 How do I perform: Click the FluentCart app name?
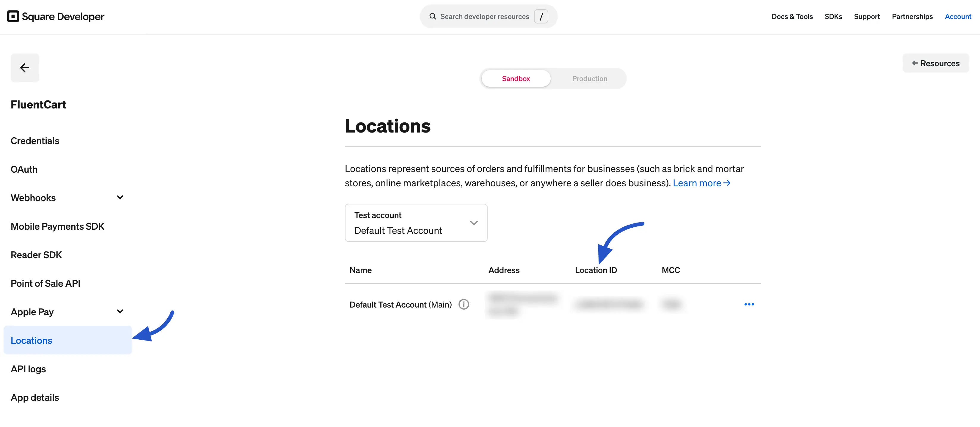(38, 105)
